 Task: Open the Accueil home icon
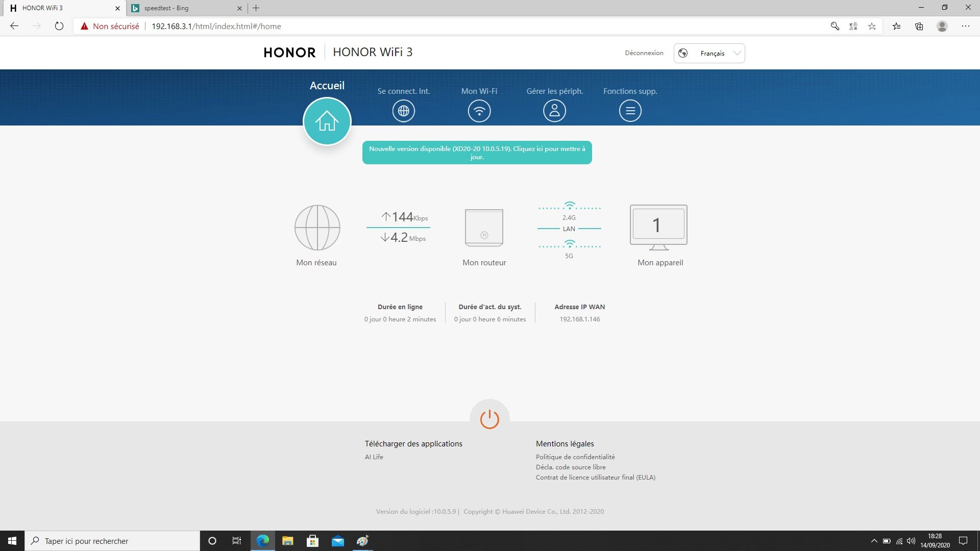coord(327,121)
